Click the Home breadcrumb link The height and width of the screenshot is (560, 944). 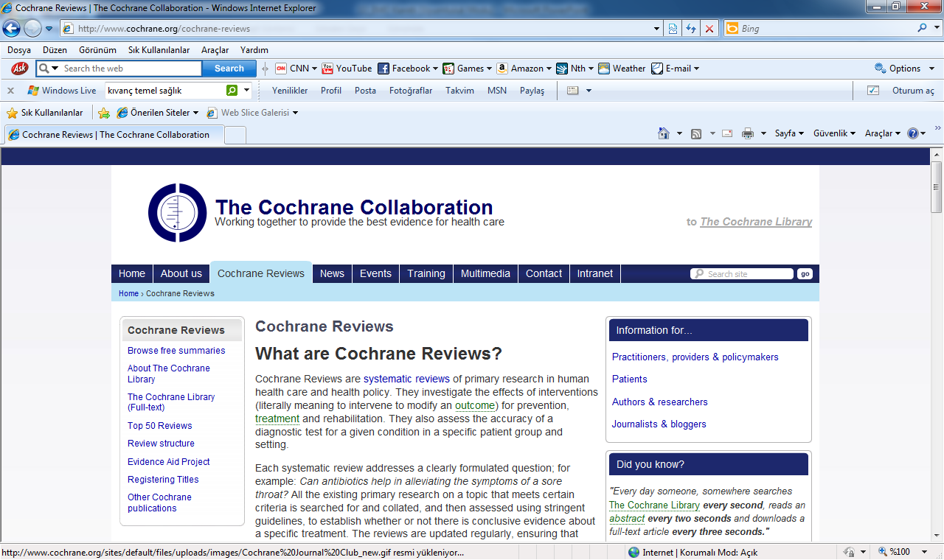click(x=128, y=293)
